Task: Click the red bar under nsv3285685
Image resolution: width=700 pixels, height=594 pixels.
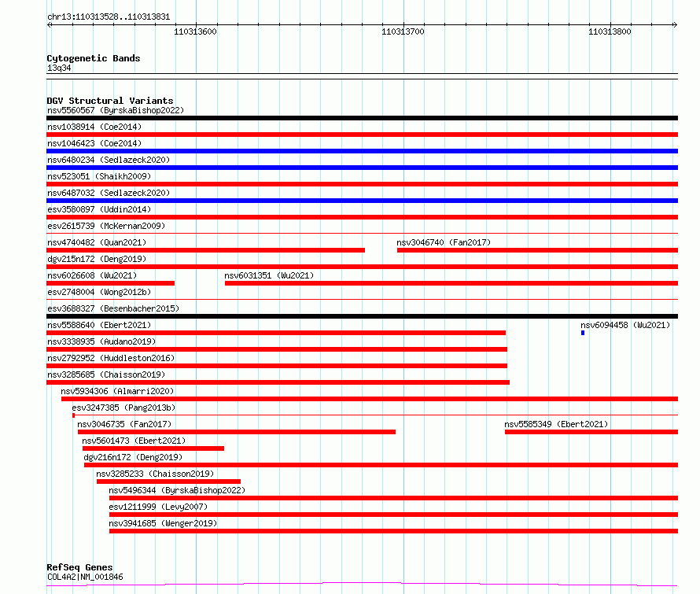Action: pyautogui.click(x=278, y=382)
